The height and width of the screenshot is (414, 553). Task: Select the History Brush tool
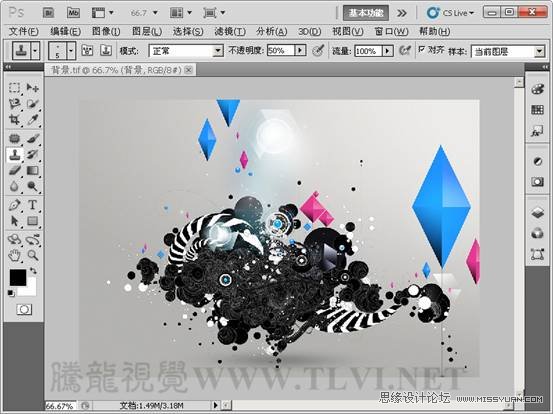32,155
